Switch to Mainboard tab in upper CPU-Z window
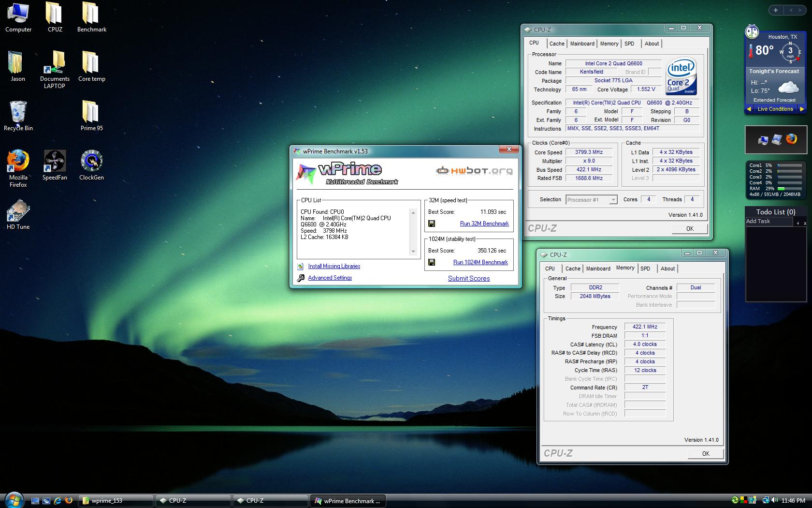The image size is (812, 508). pyautogui.click(x=582, y=44)
